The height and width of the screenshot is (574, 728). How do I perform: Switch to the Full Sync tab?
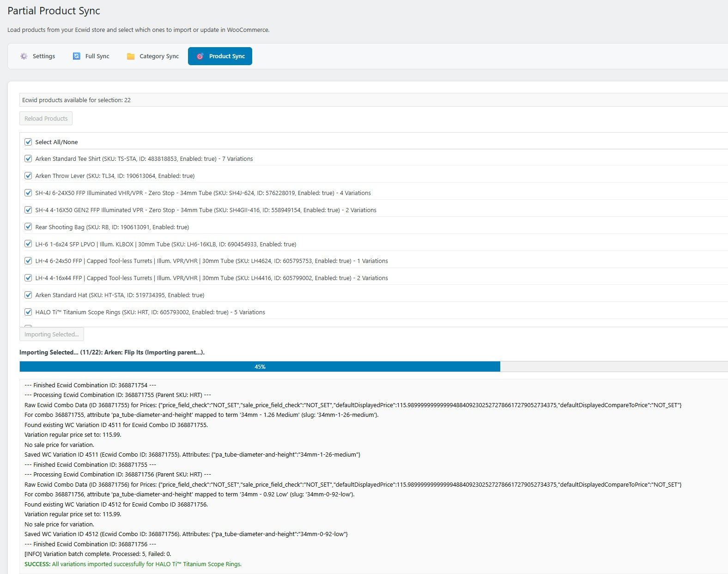coord(91,56)
